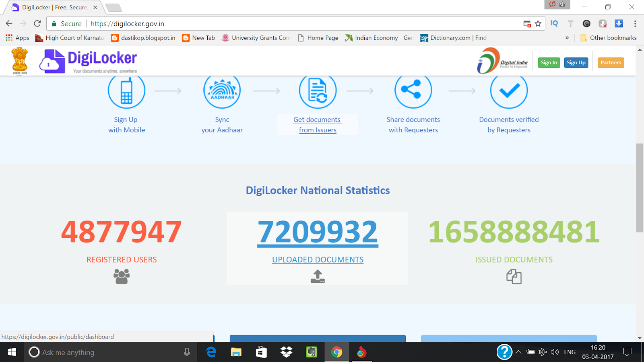This screenshot has width=644, height=362.
Task: Click the Sync your Aadhaar text
Action: coord(222,125)
